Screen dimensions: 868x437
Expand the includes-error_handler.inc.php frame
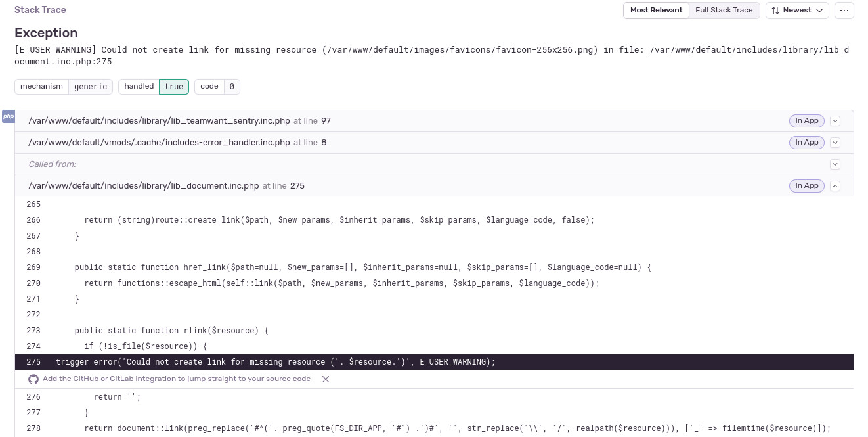tap(835, 143)
